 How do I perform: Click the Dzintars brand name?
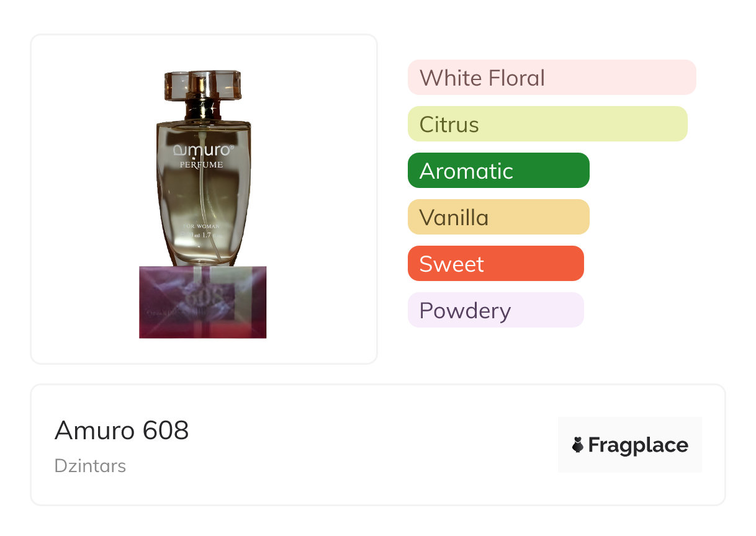pos(90,466)
